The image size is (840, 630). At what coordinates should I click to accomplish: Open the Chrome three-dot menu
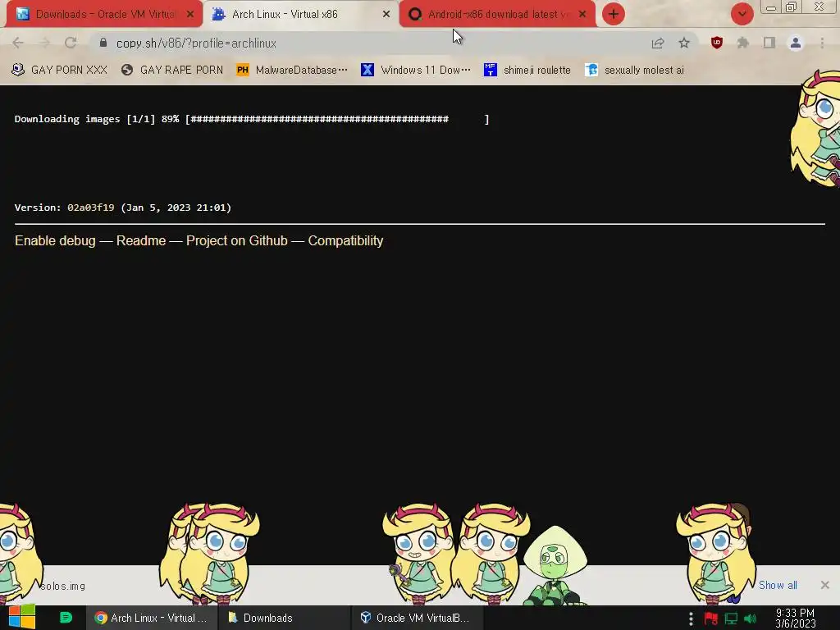tap(822, 43)
